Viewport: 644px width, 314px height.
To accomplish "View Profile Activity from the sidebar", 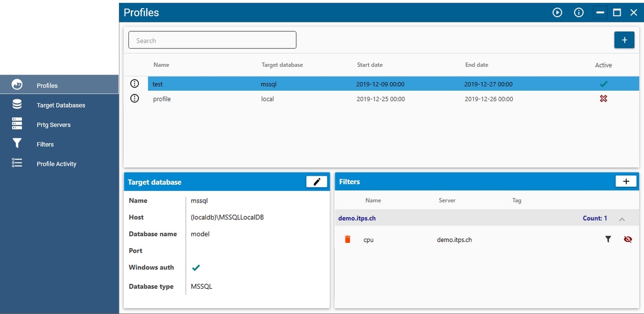I will [56, 163].
